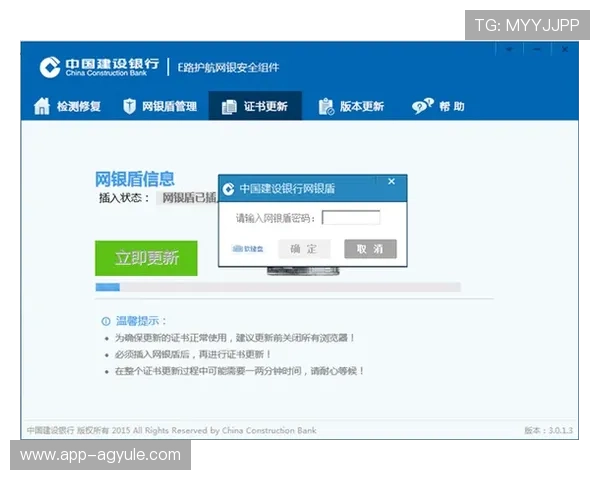Click the 网银盾信息 heading
Screen dimensions: 600x480
(135, 179)
